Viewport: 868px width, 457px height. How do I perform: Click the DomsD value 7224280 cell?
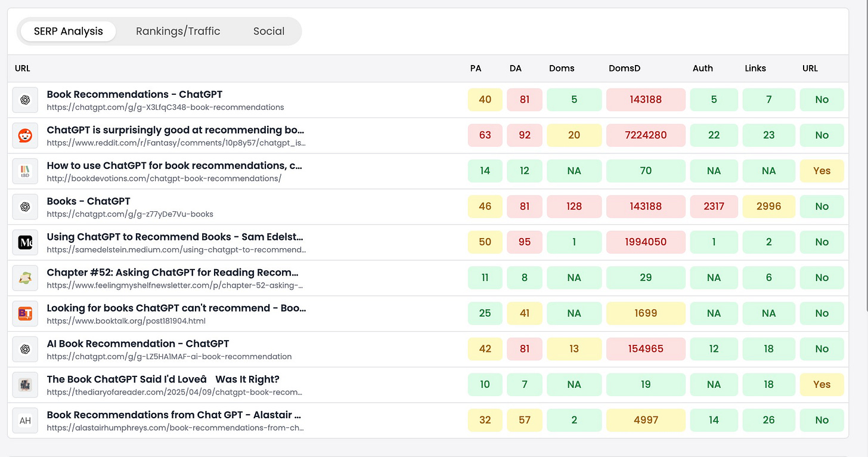click(646, 135)
